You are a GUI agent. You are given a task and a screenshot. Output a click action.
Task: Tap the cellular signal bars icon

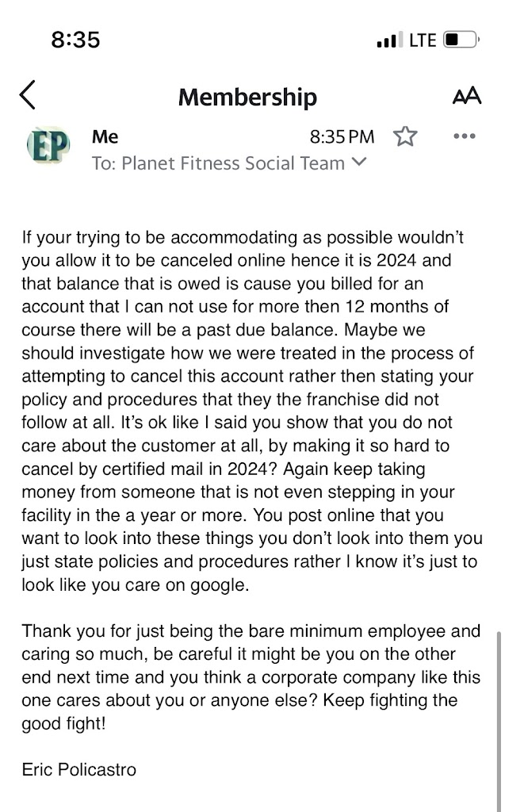(x=389, y=40)
